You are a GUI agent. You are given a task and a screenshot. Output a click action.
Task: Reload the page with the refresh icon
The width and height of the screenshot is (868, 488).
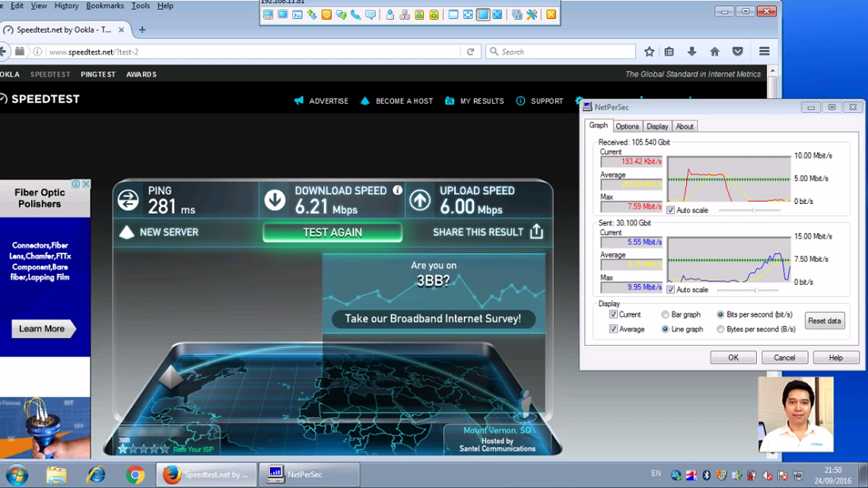point(470,52)
